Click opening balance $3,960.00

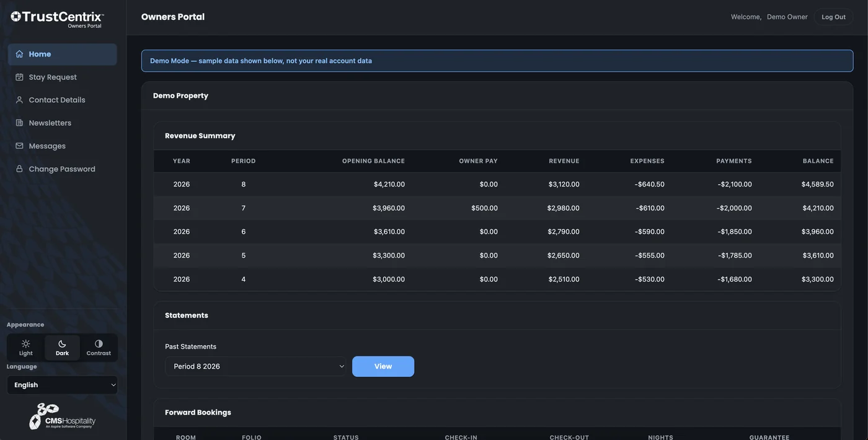coord(389,208)
